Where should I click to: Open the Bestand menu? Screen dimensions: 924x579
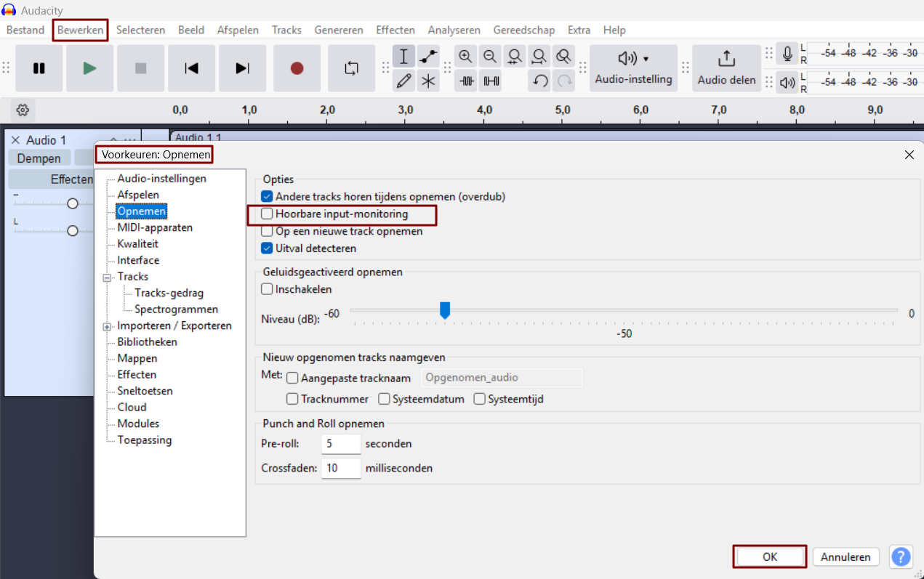pyautogui.click(x=25, y=30)
